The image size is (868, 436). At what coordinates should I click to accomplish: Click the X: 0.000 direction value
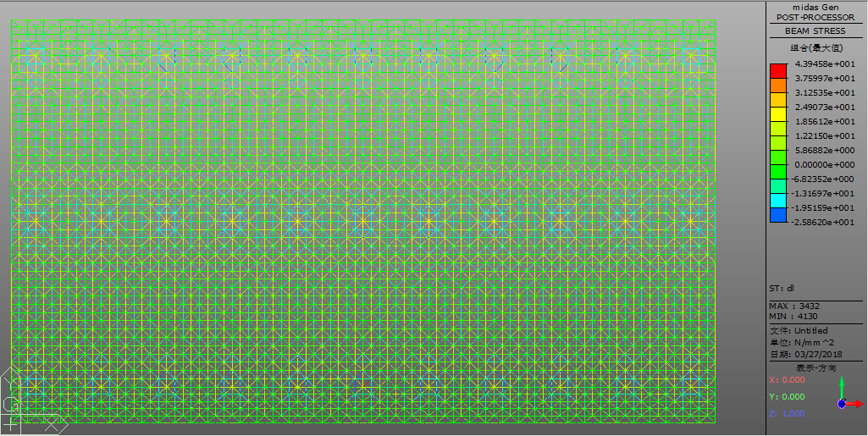(788, 379)
